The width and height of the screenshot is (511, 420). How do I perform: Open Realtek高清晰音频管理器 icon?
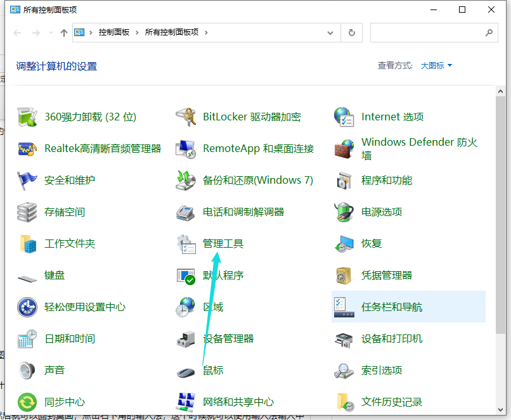coord(27,149)
